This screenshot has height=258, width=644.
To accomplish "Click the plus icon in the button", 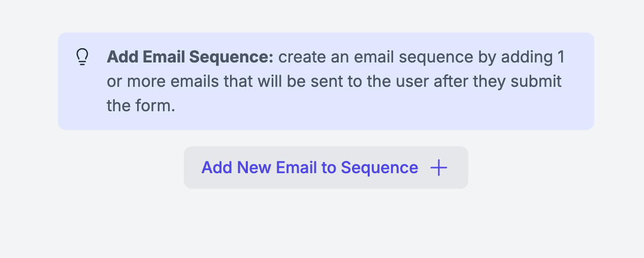I will tap(439, 168).
